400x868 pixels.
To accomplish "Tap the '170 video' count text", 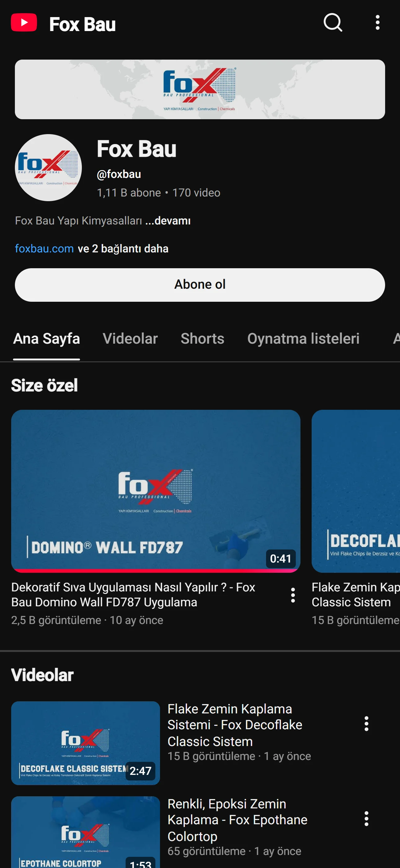I will click(x=196, y=193).
